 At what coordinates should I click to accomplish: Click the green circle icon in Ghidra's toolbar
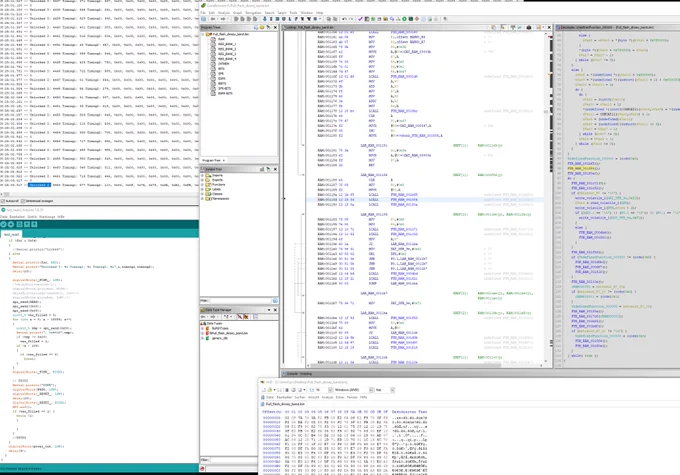tap(405, 19)
